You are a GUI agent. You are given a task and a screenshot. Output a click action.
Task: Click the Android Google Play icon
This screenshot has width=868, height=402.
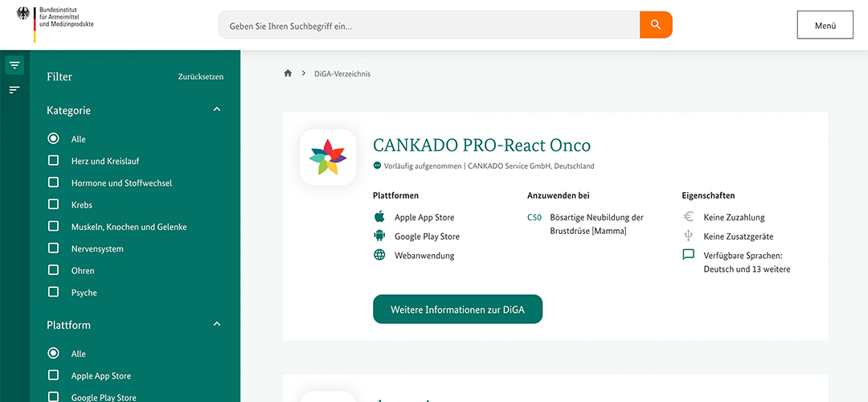point(379,236)
